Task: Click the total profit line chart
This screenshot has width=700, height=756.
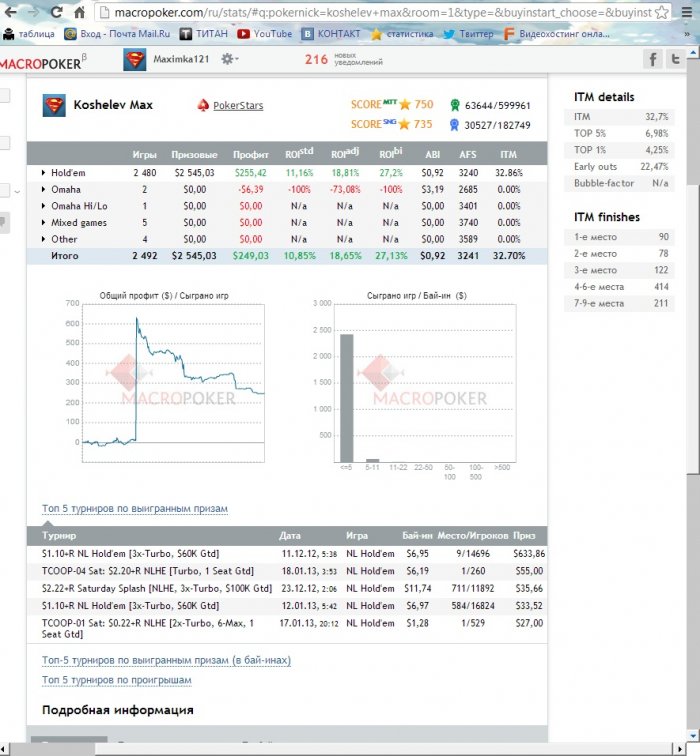Action: tap(173, 383)
